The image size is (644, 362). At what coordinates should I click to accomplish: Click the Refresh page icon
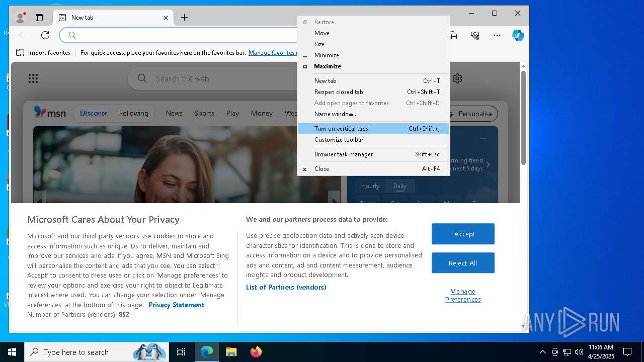pos(45,35)
